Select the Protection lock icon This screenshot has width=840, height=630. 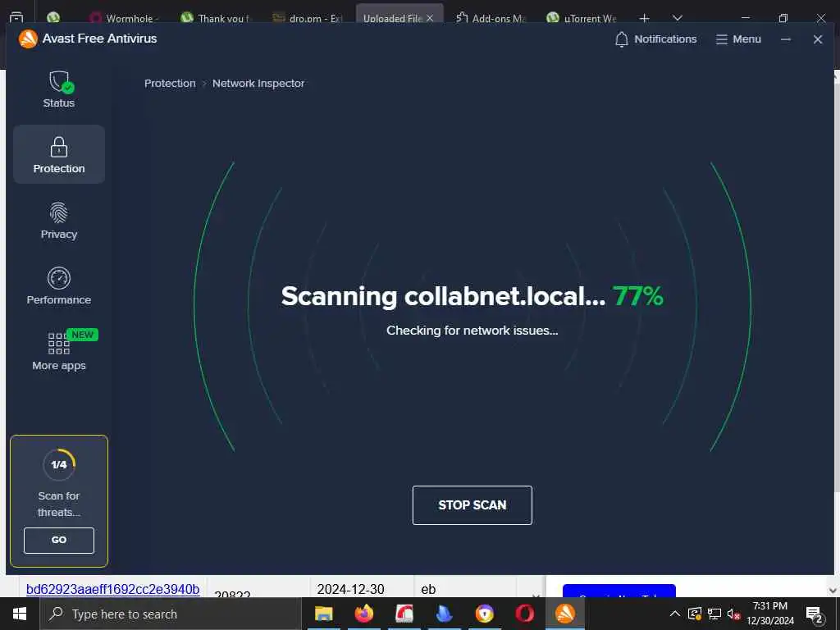point(59,147)
